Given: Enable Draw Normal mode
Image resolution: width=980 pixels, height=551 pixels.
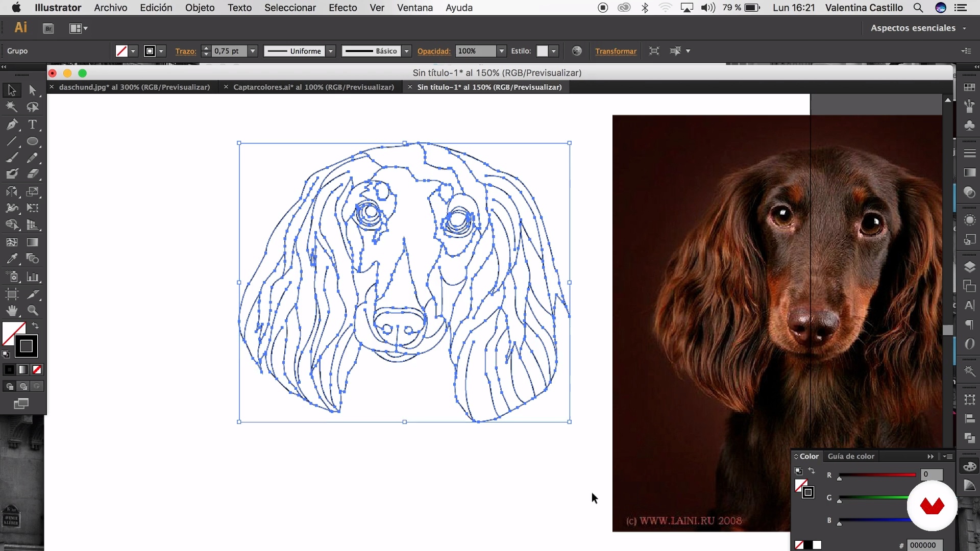Looking at the screenshot, I should click(x=10, y=387).
